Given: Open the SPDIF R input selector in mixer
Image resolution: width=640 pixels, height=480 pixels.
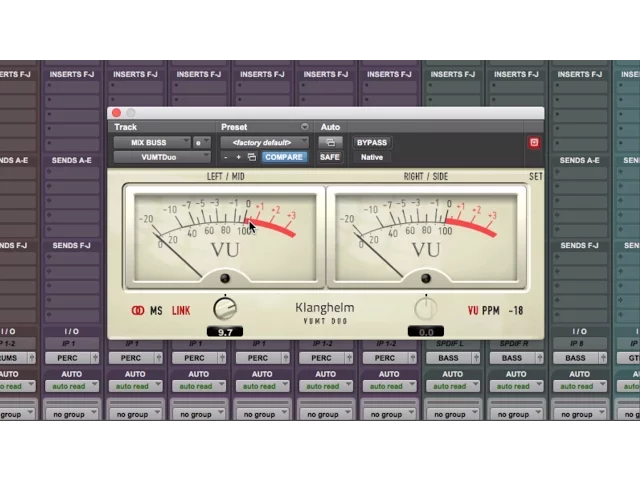Looking at the screenshot, I should pos(516,344).
